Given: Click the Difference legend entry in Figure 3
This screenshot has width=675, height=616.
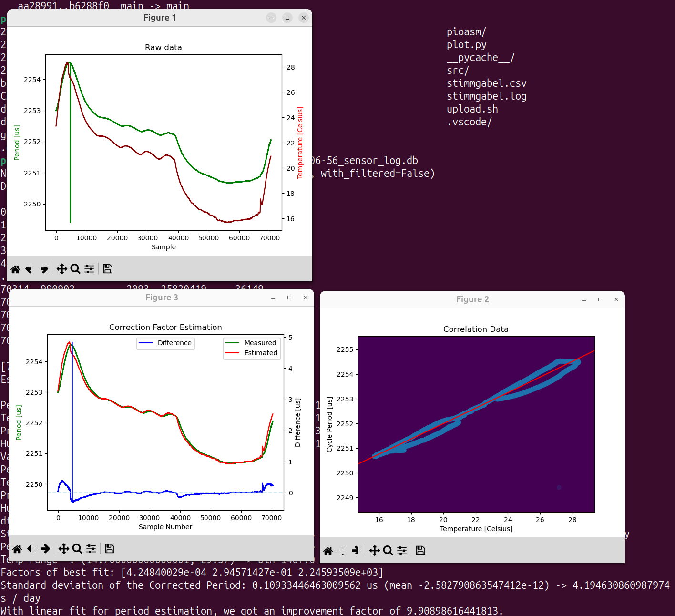Looking at the screenshot, I should 166,343.
